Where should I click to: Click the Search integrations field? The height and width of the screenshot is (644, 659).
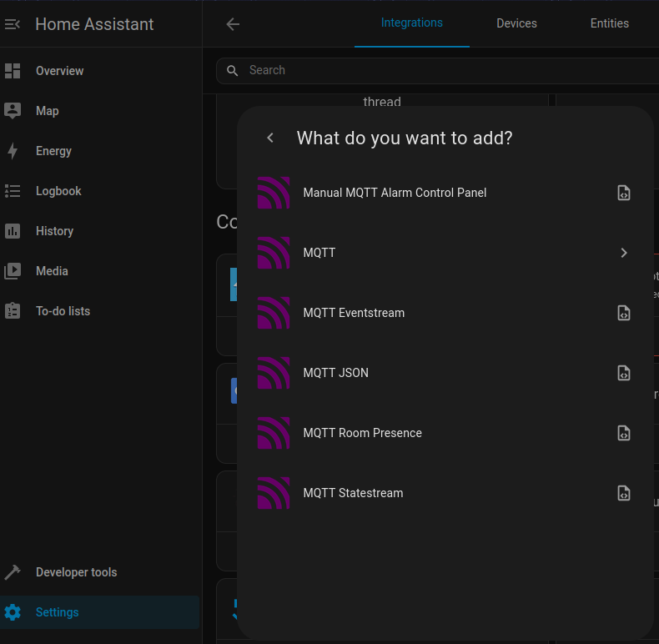coord(437,71)
